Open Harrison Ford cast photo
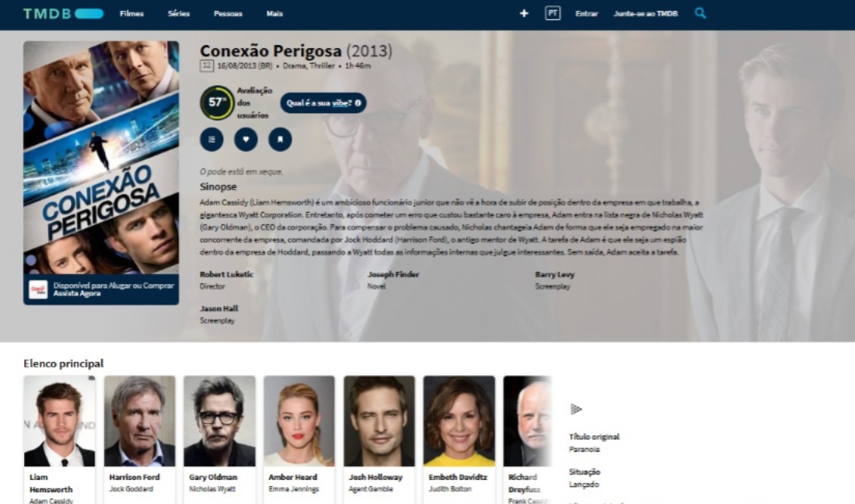This screenshot has width=855, height=504. tap(140, 421)
